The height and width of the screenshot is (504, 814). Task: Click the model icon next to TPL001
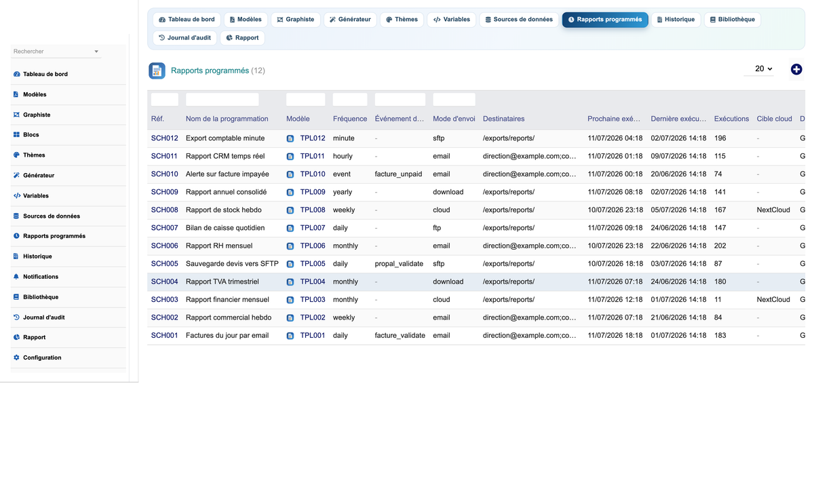290,336
